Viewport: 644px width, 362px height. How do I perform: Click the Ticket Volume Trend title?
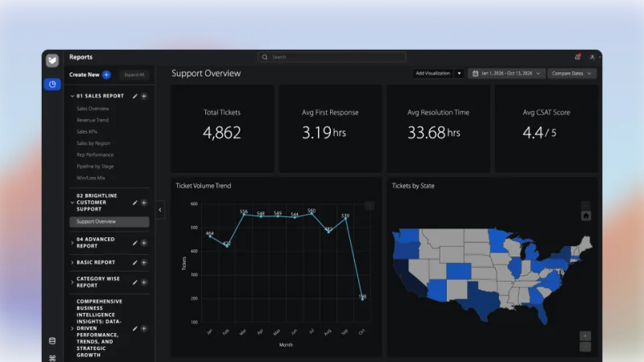(204, 186)
